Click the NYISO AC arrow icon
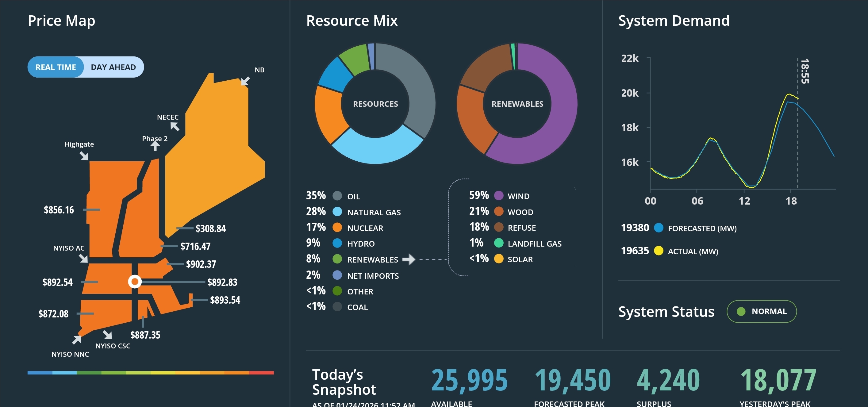868x407 pixels. [83, 259]
